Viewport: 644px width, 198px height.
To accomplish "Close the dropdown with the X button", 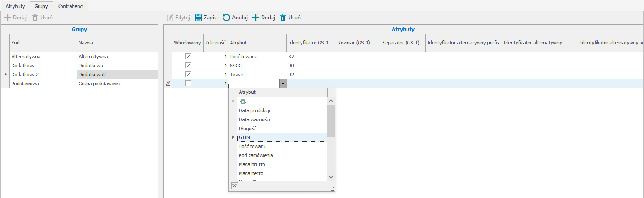I will pos(234,185).
